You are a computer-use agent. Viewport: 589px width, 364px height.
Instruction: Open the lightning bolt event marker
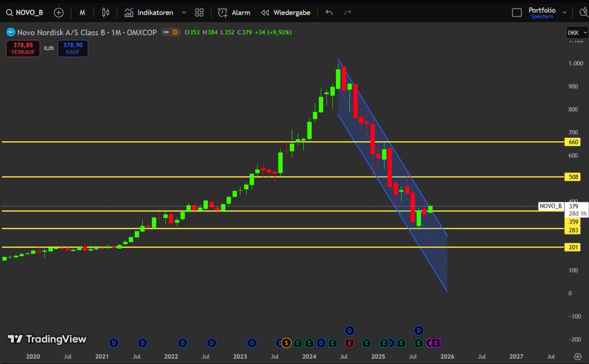coord(428,342)
